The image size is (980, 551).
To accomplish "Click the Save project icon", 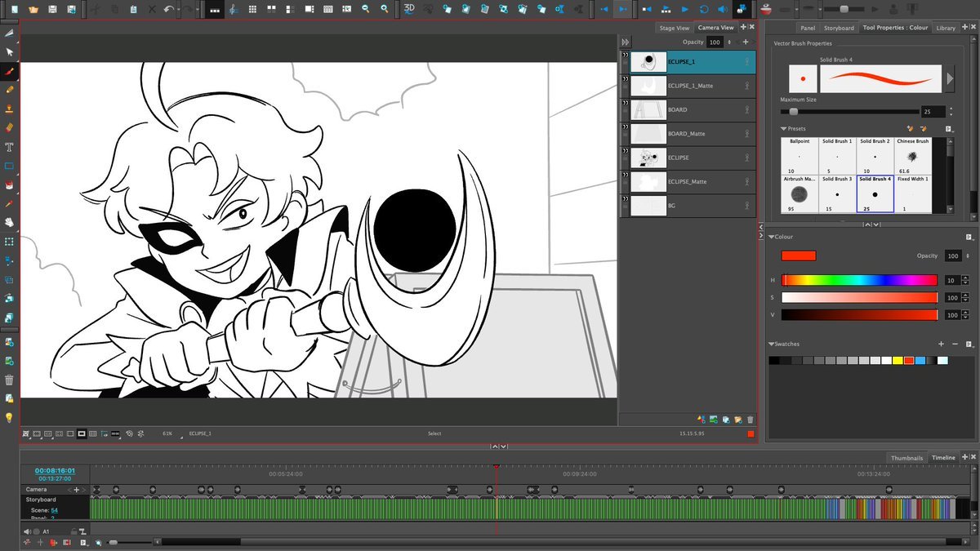I will [x=53, y=9].
